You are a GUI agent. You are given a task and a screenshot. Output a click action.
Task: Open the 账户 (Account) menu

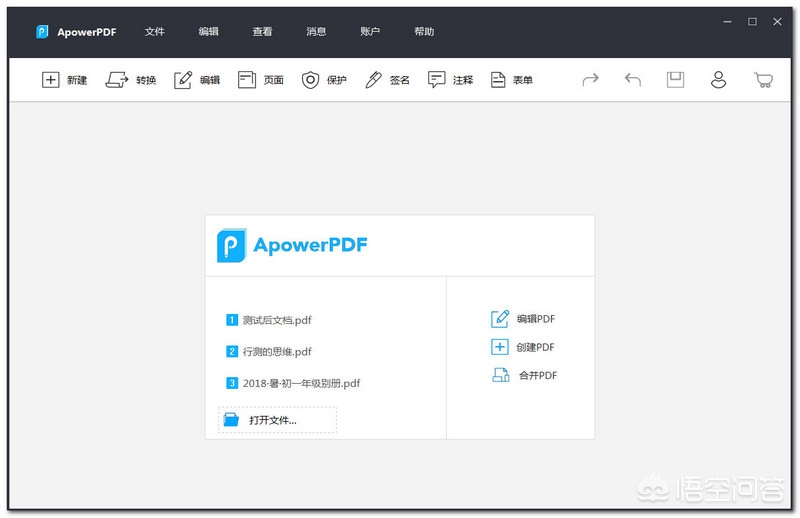(370, 32)
